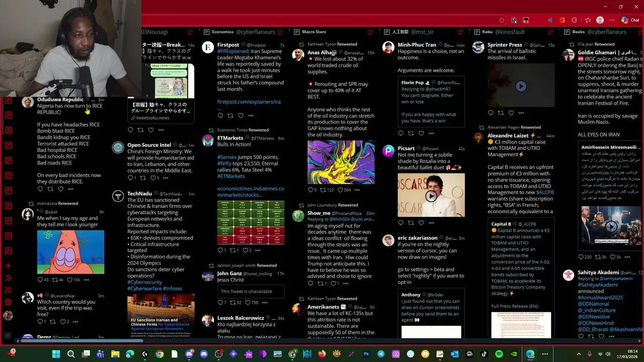
Task: Reply to the Firstpost Khamenei tweet
Action: pos(220,116)
